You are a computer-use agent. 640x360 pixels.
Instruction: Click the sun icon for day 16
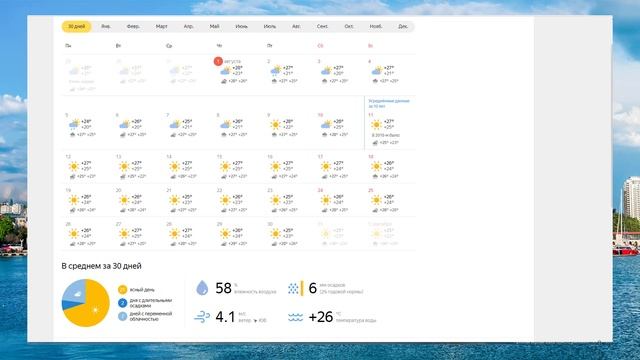pos(276,166)
